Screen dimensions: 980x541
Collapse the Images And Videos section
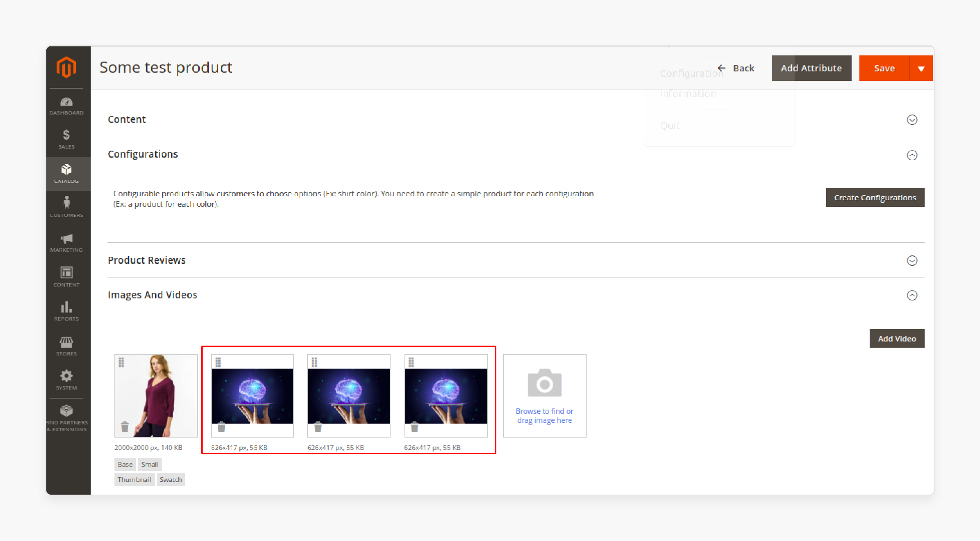[912, 296]
